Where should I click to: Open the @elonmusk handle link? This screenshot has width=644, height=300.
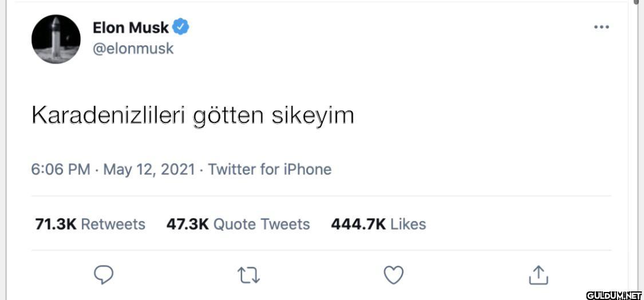point(133,49)
